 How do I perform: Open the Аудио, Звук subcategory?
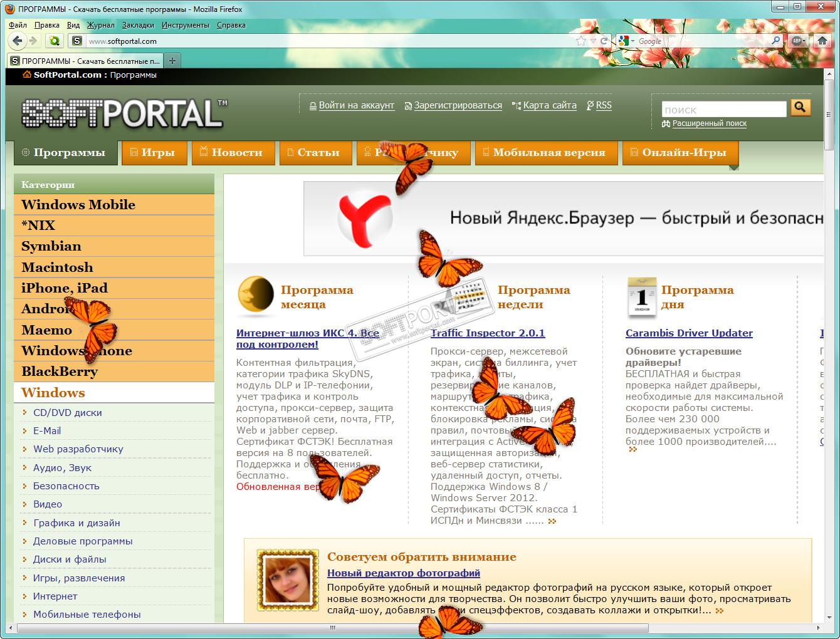[x=62, y=467]
